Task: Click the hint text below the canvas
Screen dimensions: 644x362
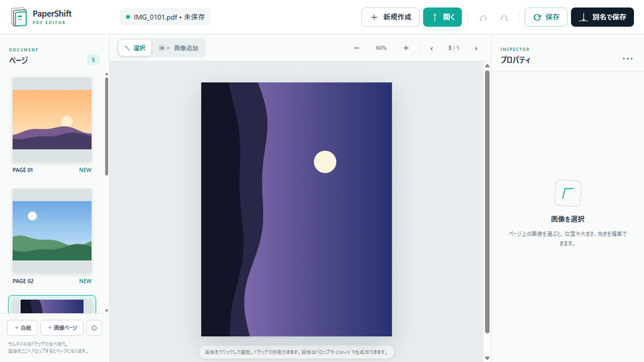Action: [x=297, y=352]
